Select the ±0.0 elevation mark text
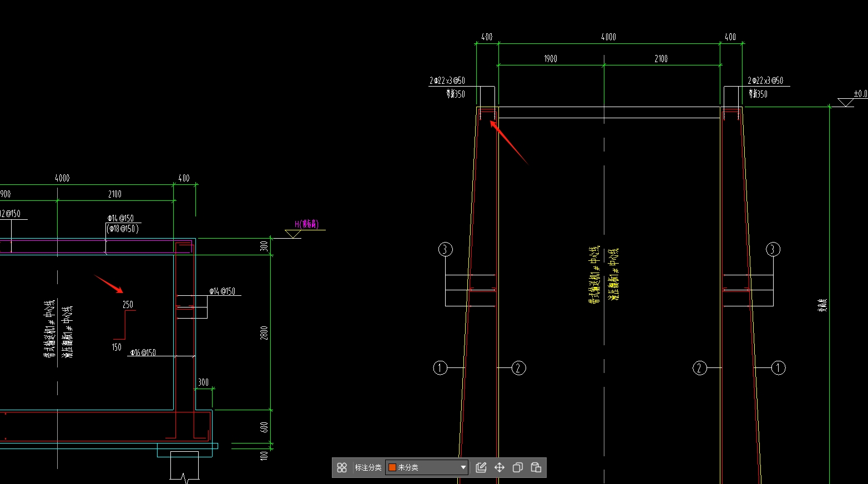 (x=860, y=94)
